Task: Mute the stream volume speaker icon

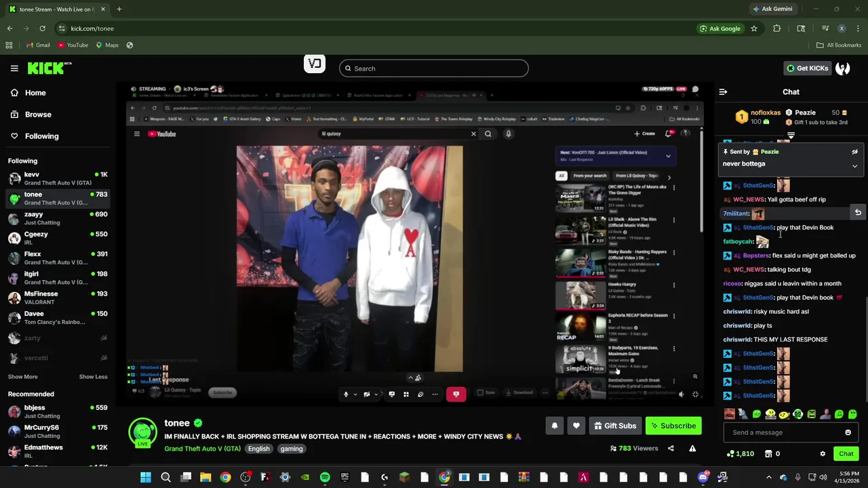Action: coord(682,394)
